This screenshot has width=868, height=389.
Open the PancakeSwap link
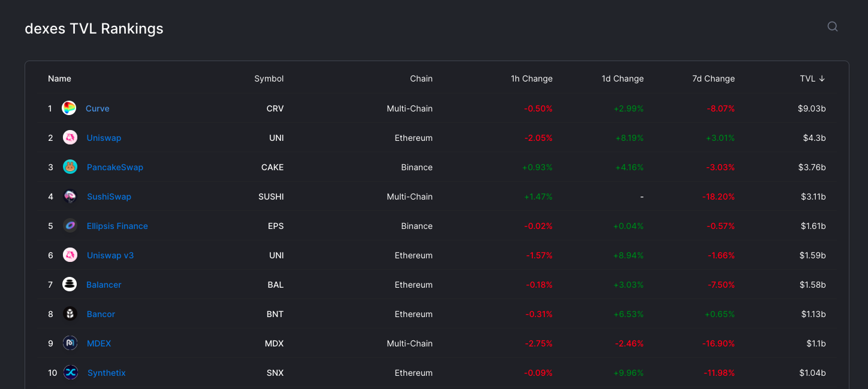click(115, 167)
